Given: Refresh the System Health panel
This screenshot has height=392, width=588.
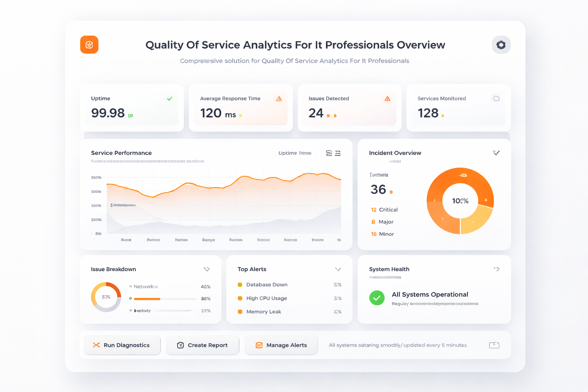Looking at the screenshot, I should (x=497, y=269).
